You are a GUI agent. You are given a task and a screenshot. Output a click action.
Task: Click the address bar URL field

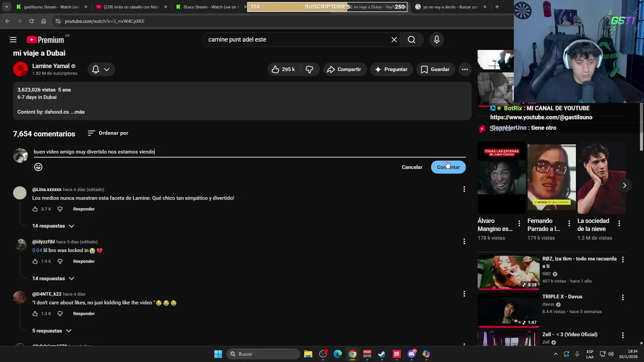click(x=282, y=21)
